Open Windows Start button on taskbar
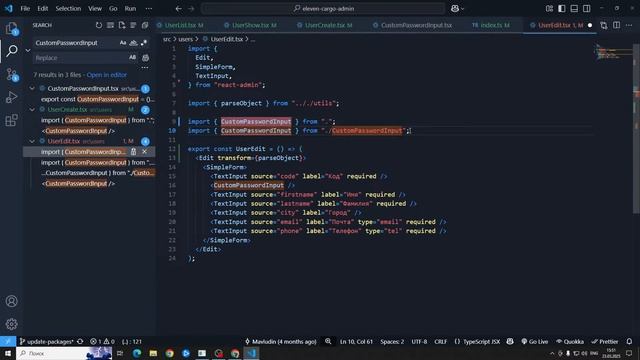640x360 pixels. 8,353
